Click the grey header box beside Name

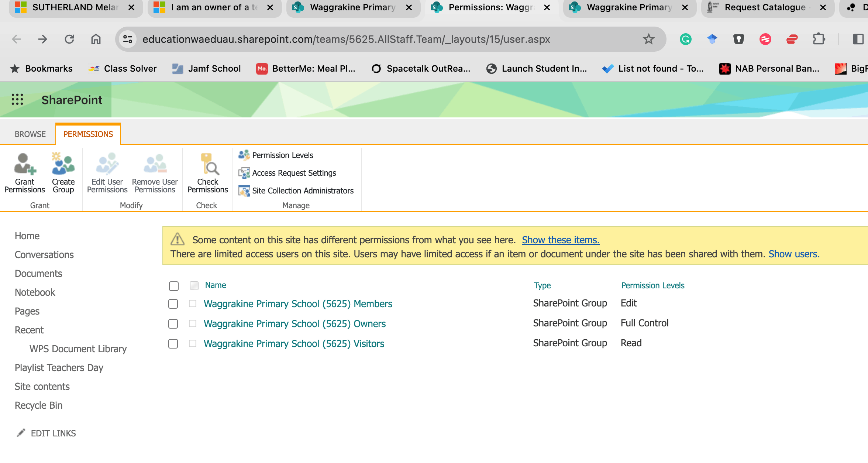(194, 285)
